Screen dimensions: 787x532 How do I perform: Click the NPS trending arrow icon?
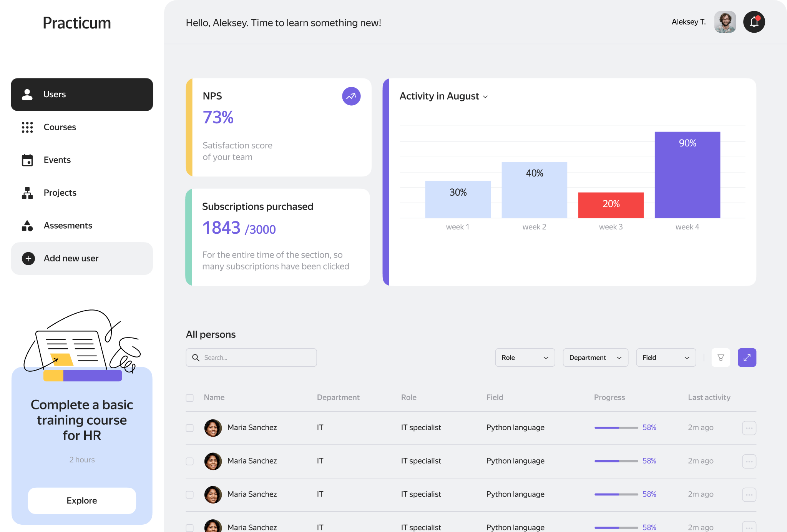tap(351, 96)
